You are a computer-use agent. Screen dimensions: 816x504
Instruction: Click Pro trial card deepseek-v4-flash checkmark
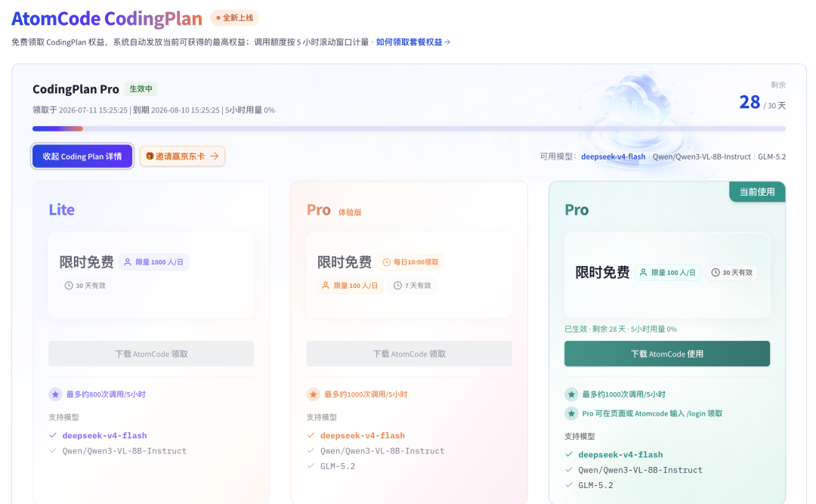tap(311, 435)
